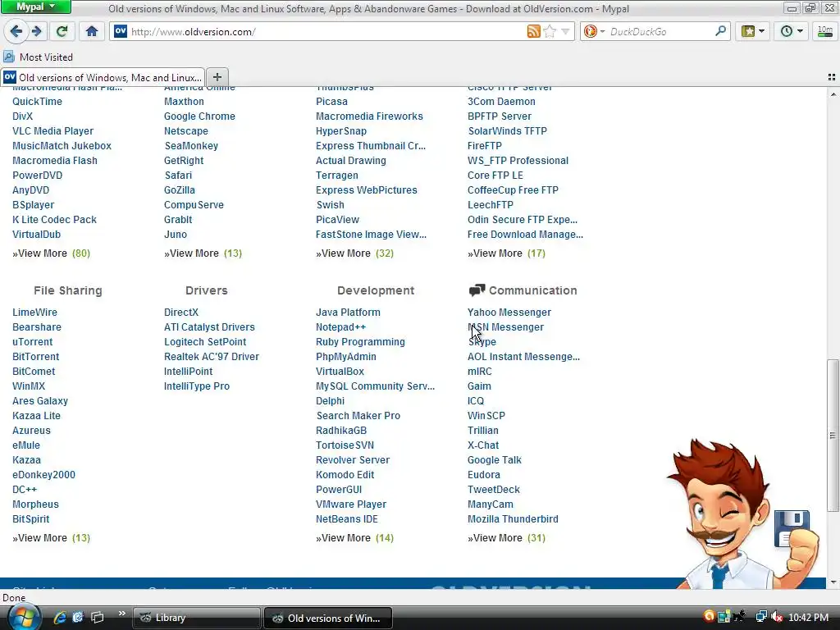The height and width of the screenshot is (630, 840).
Task: Open the VLC Media Player link
Action: (52, 130)
